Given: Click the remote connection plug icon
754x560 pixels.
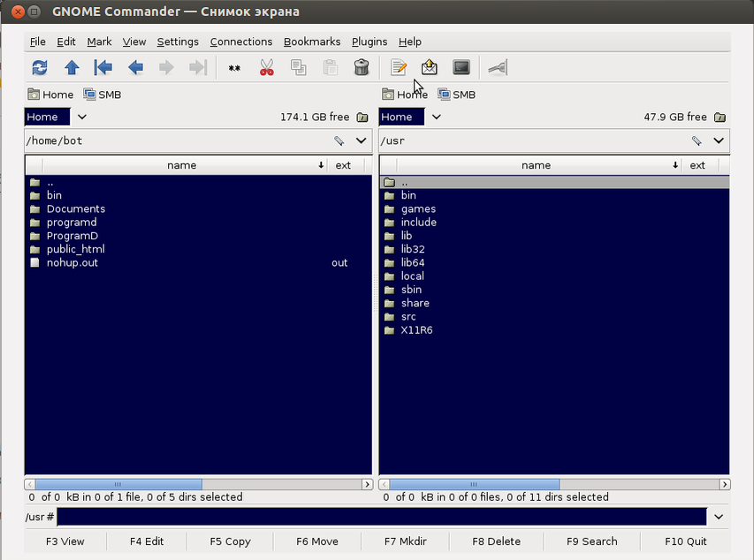Looking at the screenshot, I should pyautogui.click(x=498, y=67).
